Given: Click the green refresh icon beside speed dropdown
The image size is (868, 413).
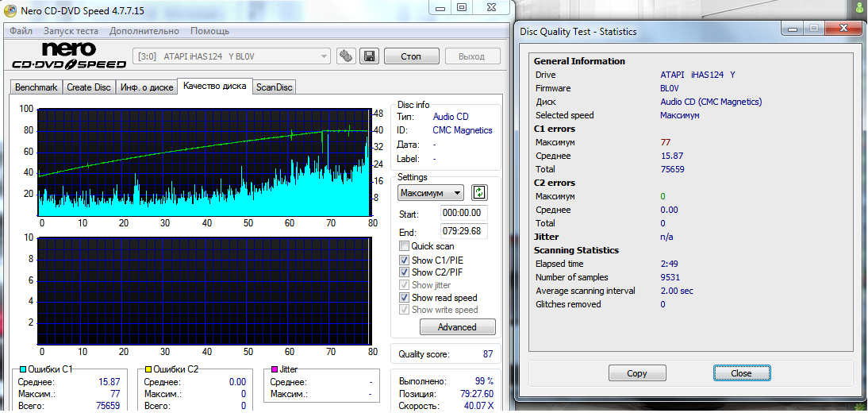Looking at the screenshot, I should pyautogui.click(x=479, y=192).
